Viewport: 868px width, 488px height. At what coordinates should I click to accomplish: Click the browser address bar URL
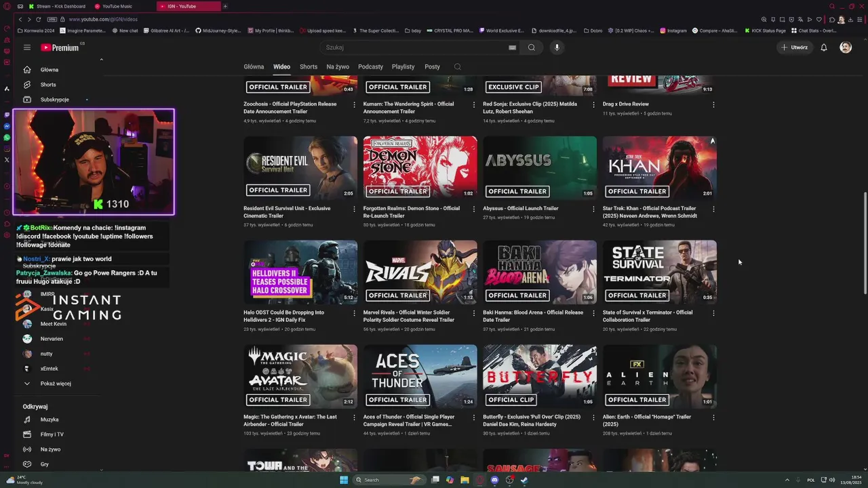pos(103,20)
